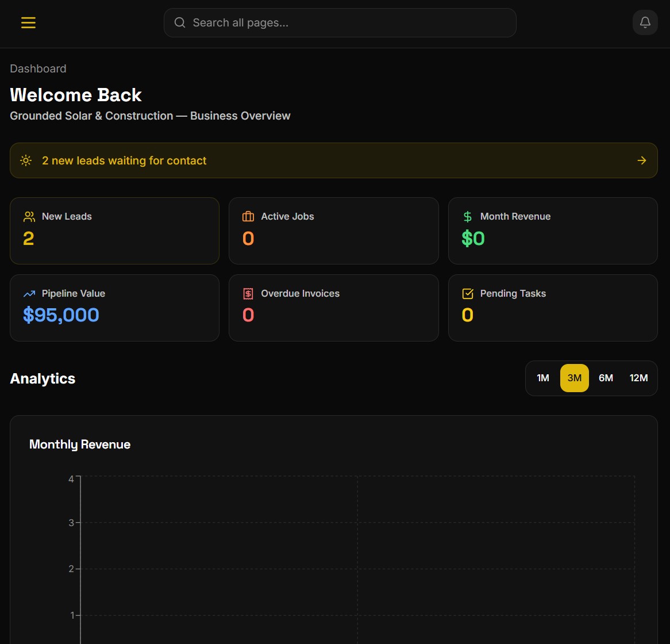Select the 3M analytics range

[574, 378]
